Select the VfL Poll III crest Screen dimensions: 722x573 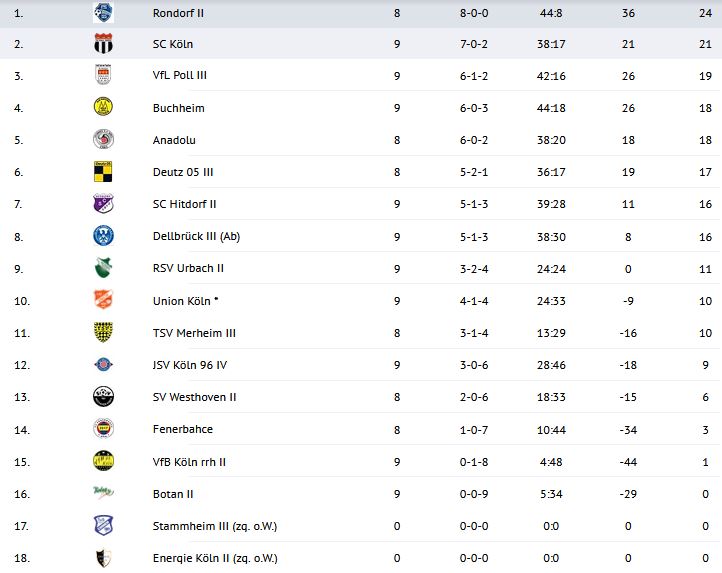tap(103, 75)
